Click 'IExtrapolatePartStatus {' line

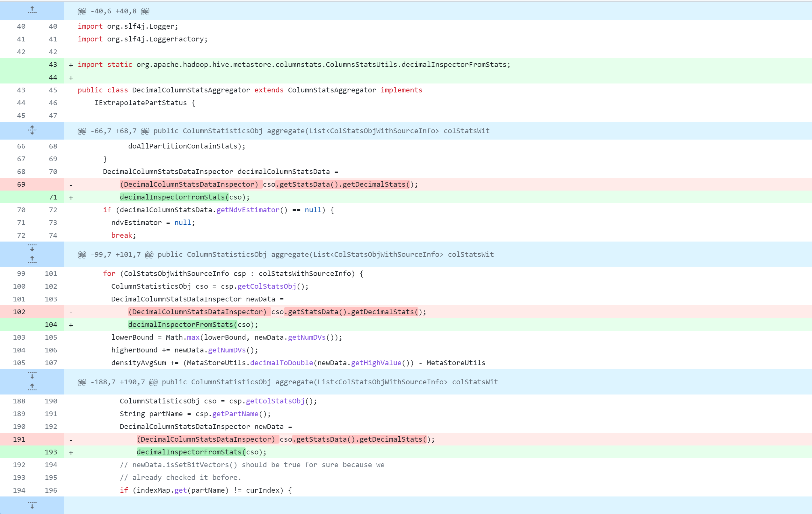[145, 103]
